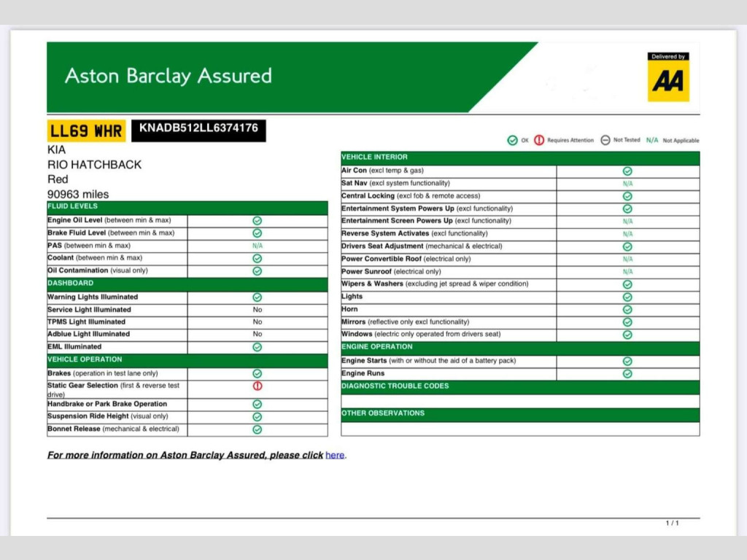Click the yellow LL69 WHR registration plate

86,131
